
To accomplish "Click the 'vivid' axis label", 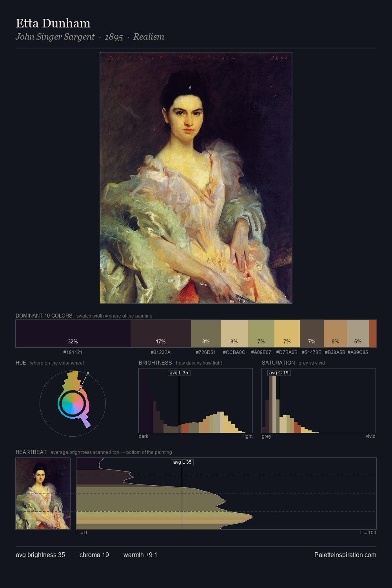I will pyautogui.click(x=370, y=436).
